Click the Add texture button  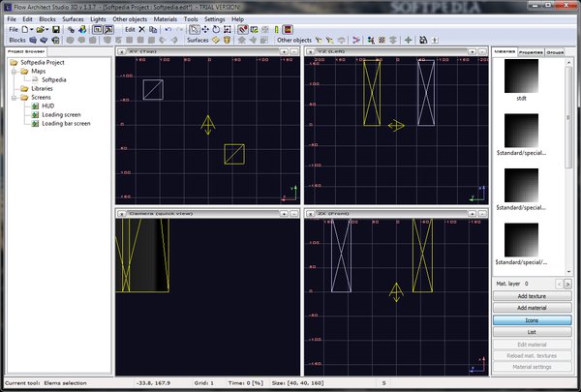[530, 295]
